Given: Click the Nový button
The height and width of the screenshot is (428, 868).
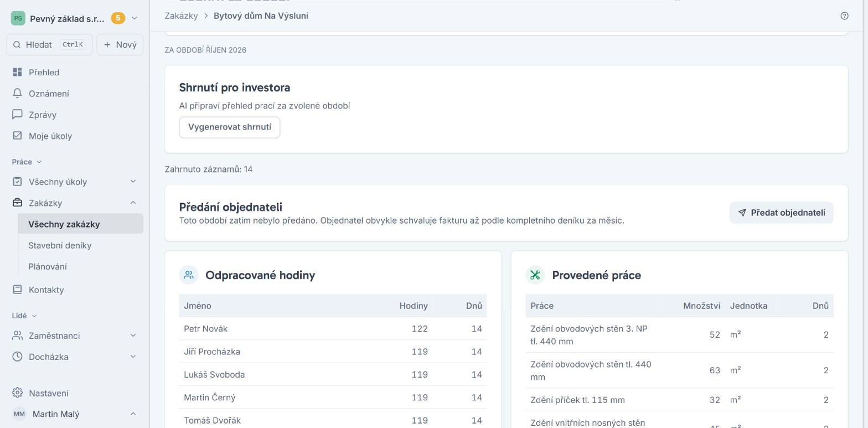Looking at the screenshot, I should (x=120, y=45).
